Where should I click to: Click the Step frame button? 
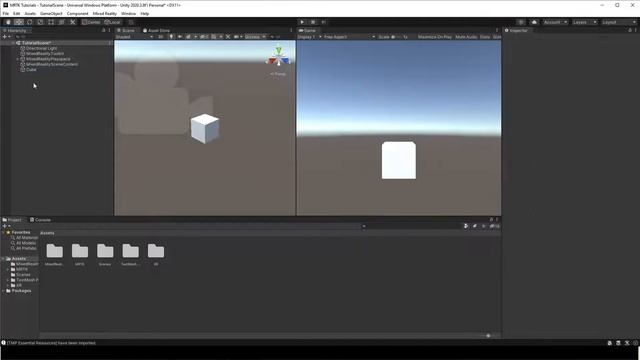click(x=323, y=22)
